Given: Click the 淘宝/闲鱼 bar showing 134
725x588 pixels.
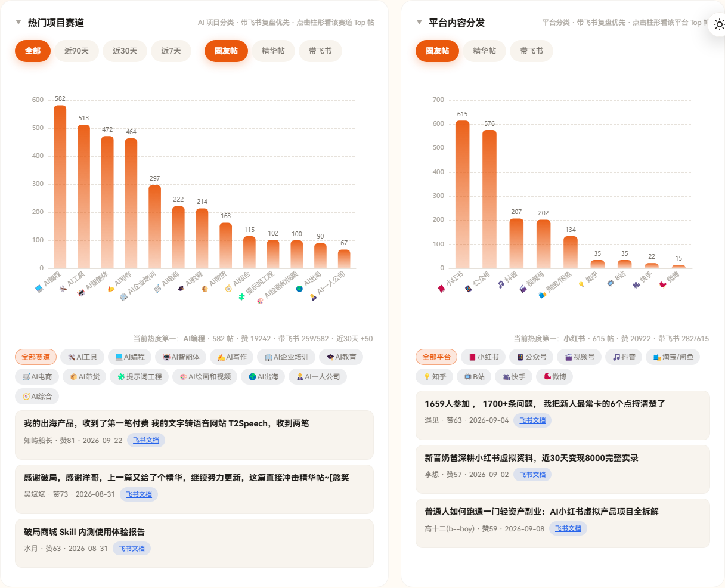Looking at the screenshot, I should (571, 252).
